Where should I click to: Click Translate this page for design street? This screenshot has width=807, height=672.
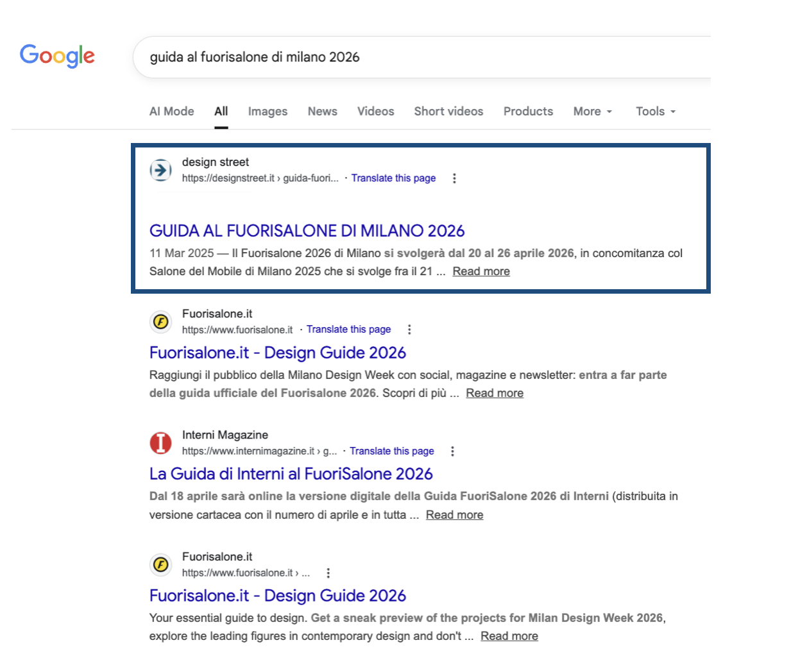click(393, 178)
